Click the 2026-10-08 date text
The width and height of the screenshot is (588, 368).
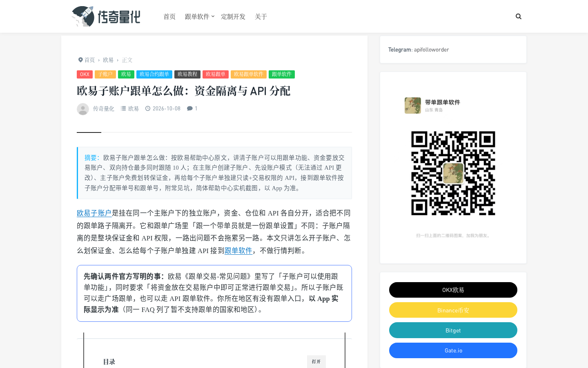[167, 108]
